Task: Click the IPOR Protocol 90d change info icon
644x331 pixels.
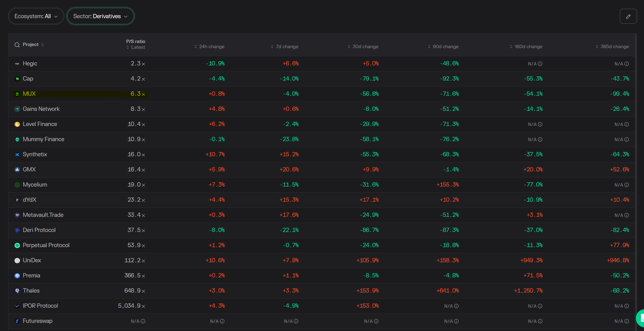Action: (x=456, y=306)
